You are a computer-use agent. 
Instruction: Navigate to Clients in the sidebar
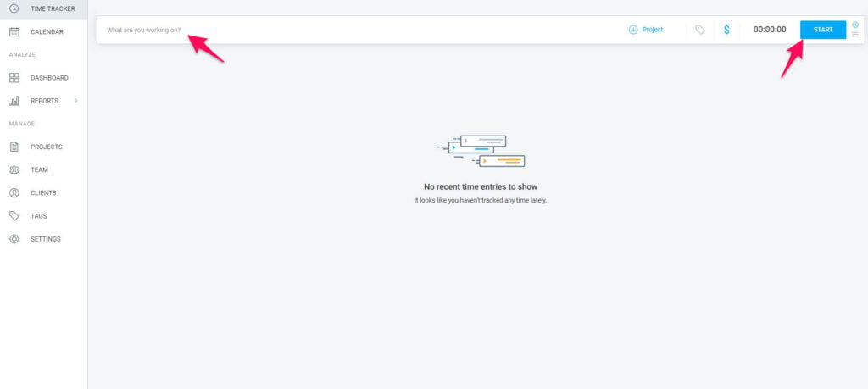coord(43,193)
